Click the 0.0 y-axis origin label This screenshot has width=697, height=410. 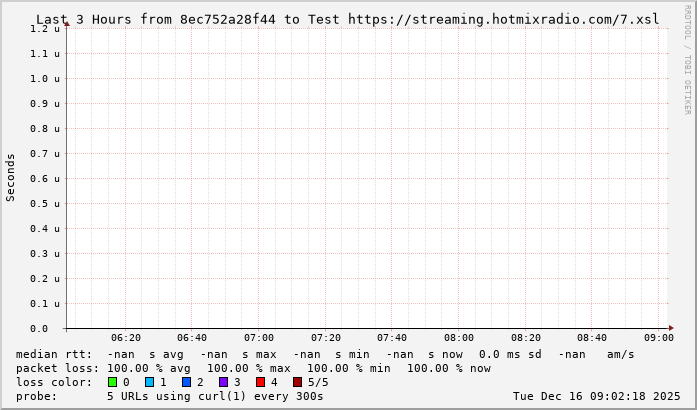click(x=39, y=328)
